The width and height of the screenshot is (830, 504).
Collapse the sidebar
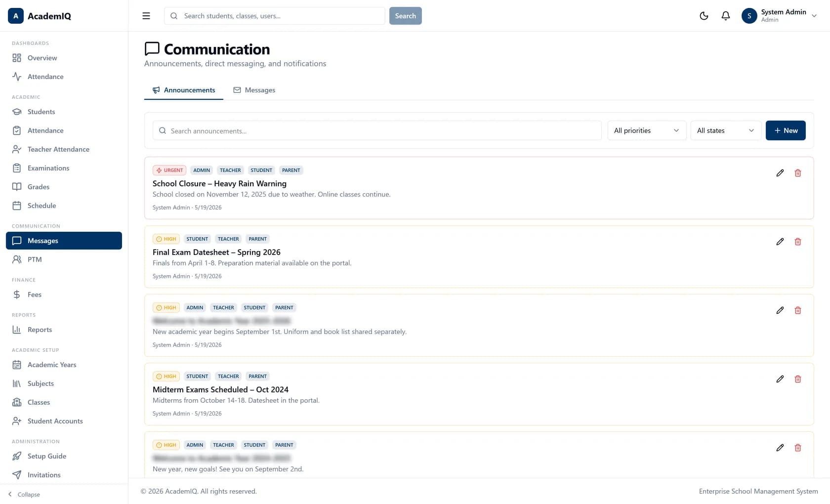tap(24, 494)
